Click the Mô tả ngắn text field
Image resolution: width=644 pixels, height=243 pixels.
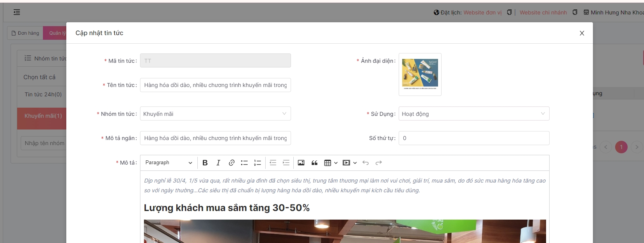(215, 138)
